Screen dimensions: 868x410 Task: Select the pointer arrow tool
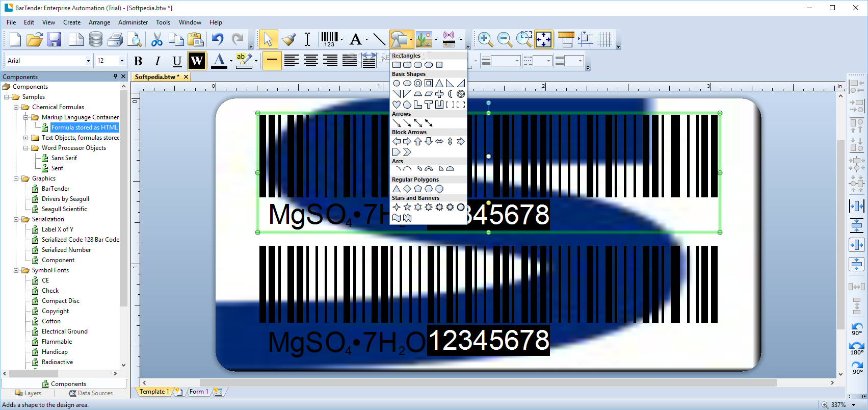click(268, 39)
